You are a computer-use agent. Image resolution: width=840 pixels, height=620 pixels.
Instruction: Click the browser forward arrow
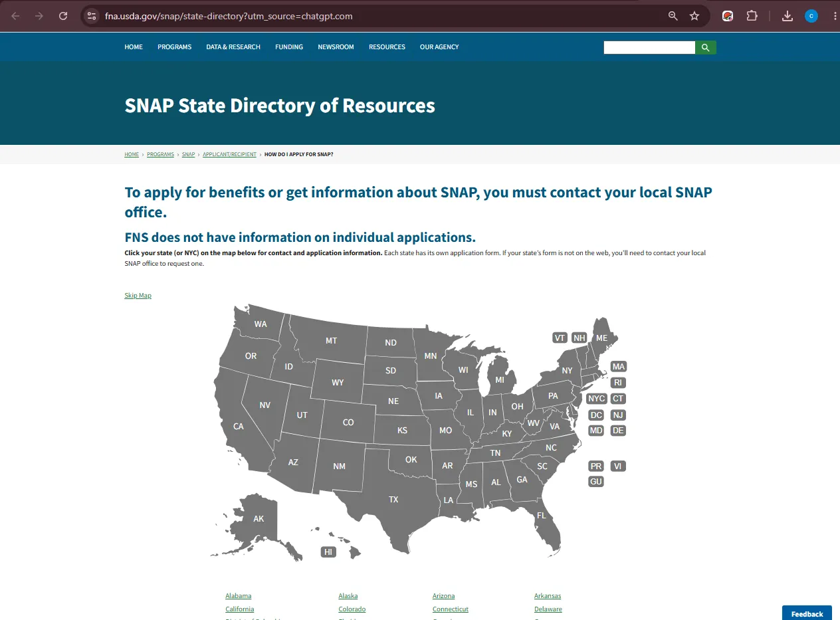pos(39,16)
